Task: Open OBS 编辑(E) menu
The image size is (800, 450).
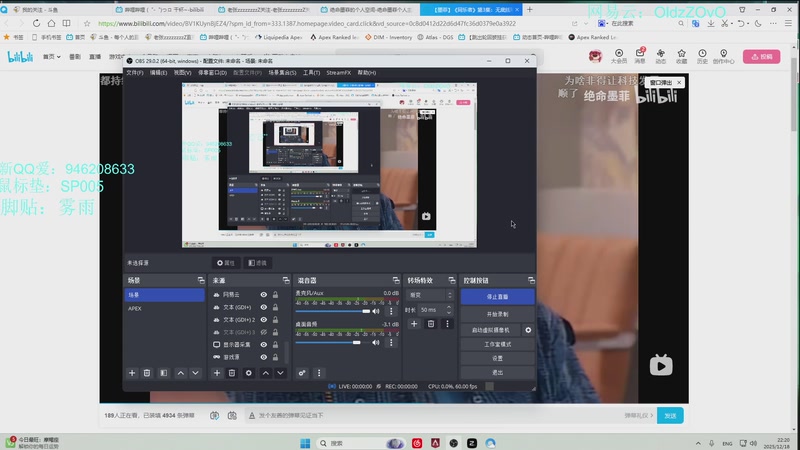Action: (159, 72)
